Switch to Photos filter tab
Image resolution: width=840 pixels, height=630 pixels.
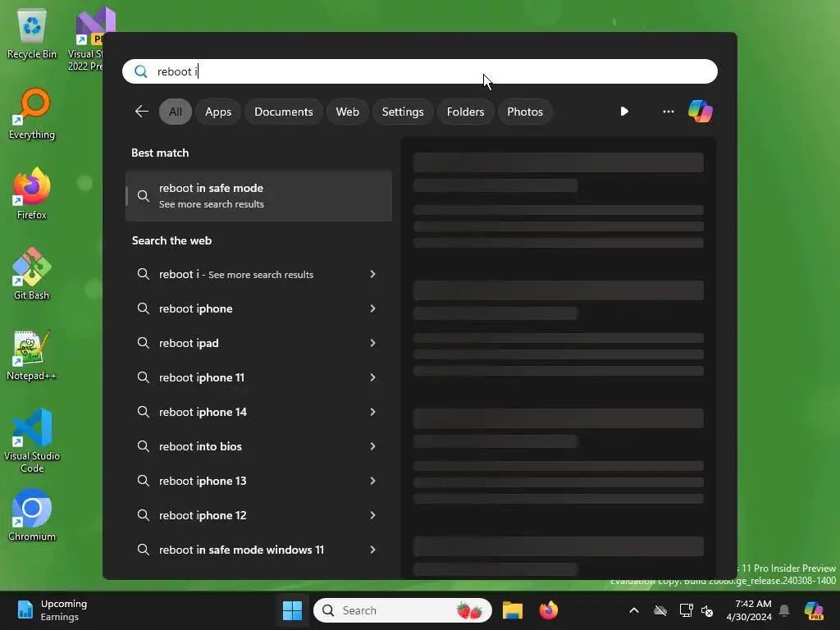tap(525, 112)
